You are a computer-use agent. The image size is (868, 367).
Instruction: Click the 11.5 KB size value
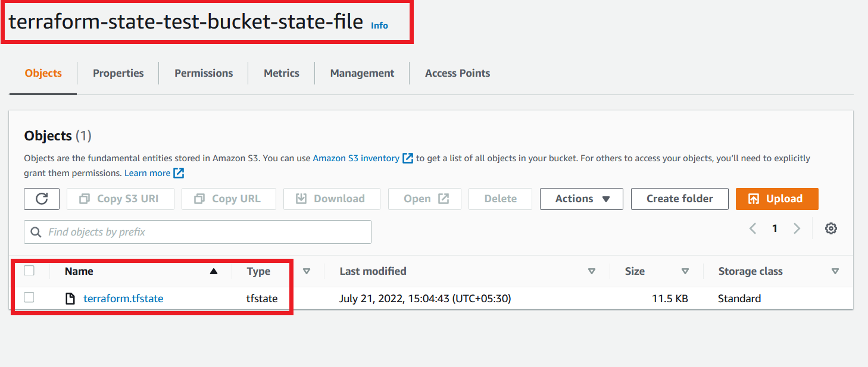[670, 299]
